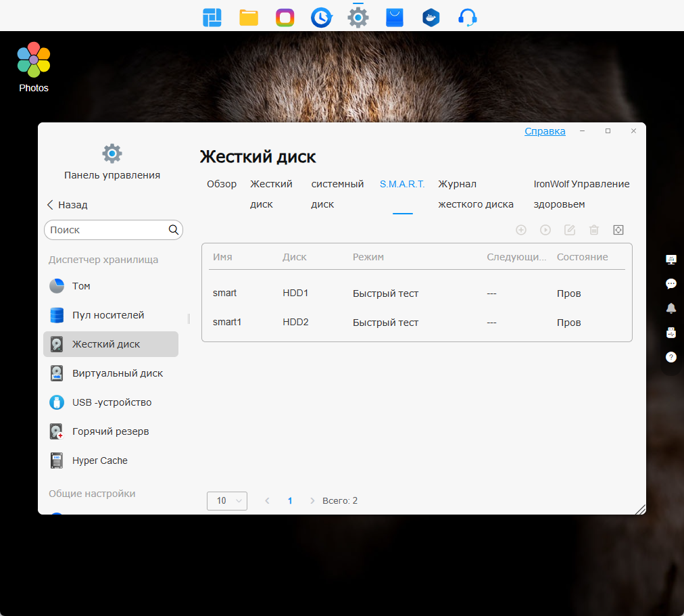Viewport: 684px width, 616px height.
Task: Click the magnifier icon in the search box
Action: [x=174, y=230]
